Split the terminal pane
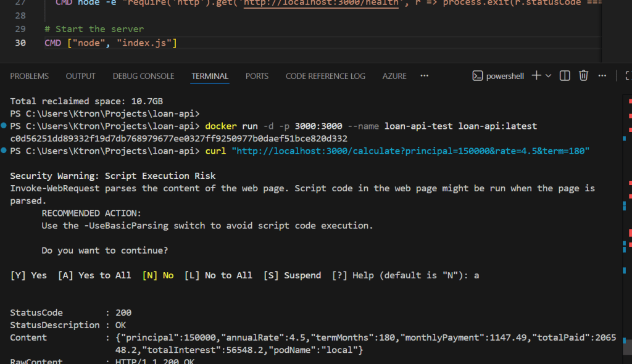 [565, 76]
